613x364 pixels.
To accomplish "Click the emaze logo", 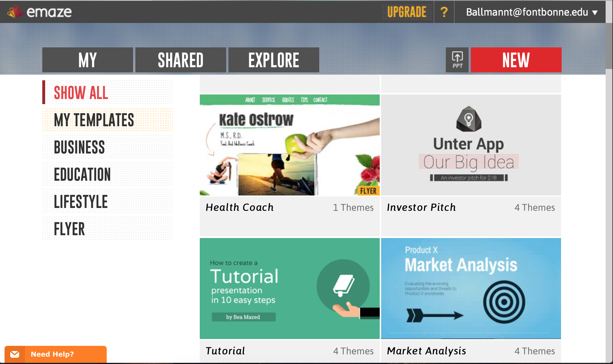I will 39,12.
